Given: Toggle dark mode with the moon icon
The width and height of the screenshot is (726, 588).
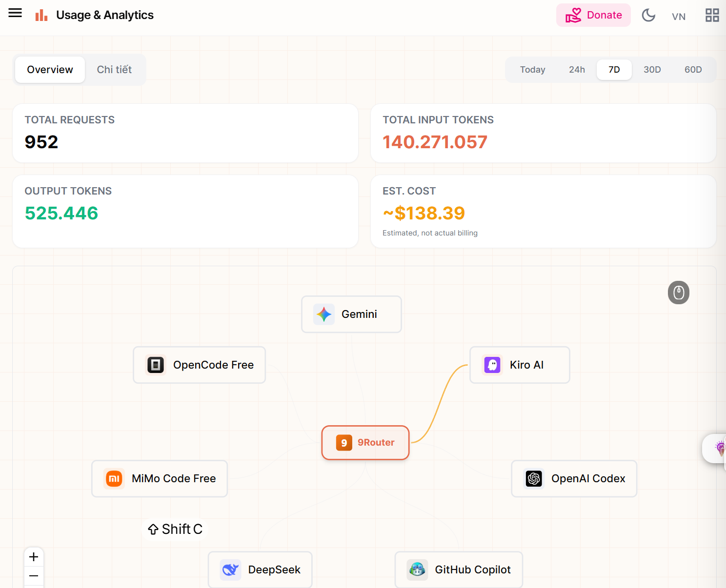Looking at the screenshot, I should (x=648, y=15).
